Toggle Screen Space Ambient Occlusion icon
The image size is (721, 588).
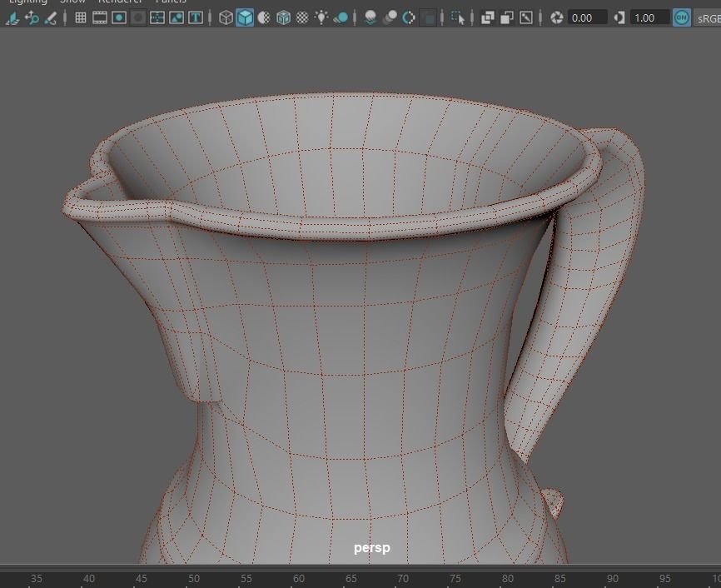point(370,18)
